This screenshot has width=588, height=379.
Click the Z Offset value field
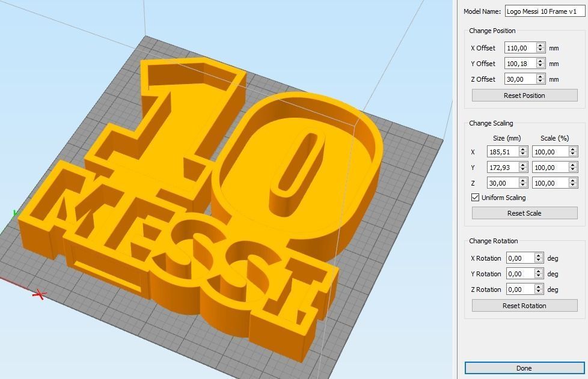click(521, 79)
